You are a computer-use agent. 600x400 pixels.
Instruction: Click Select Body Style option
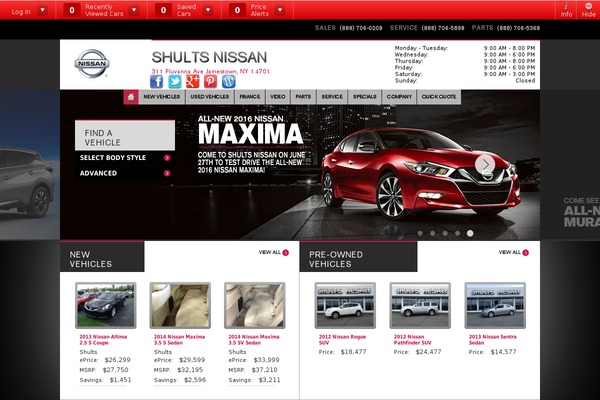[x=113, y=158]
